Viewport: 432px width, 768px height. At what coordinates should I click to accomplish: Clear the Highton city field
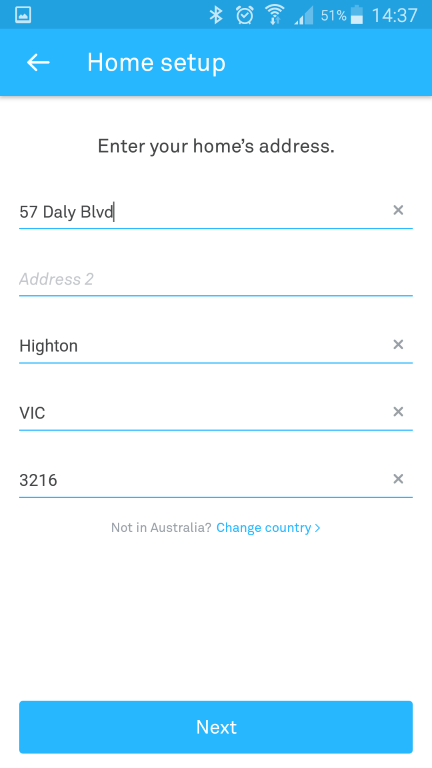tap(398, 345)
